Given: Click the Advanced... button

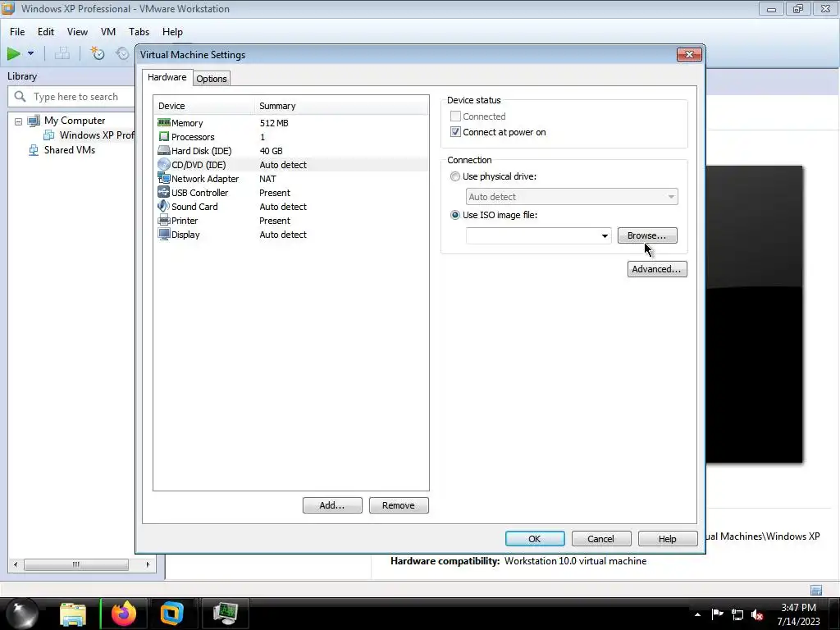Looking at the screenshot, I should [657, 269].
